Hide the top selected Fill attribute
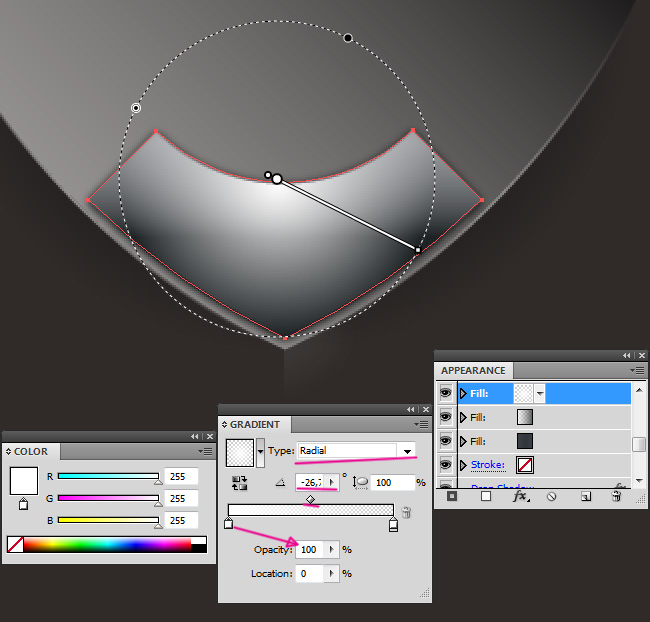The image size is (650, 622). [446, 393]
